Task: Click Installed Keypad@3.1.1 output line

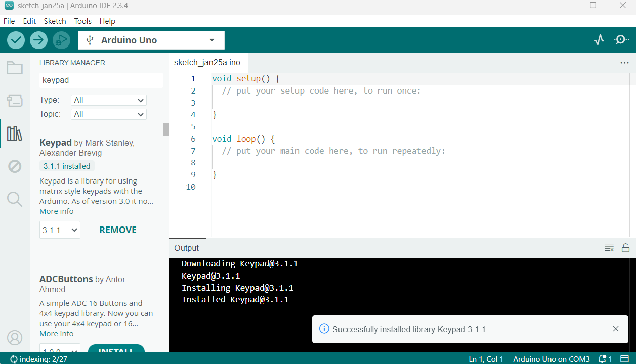Action: pos(235,299)
